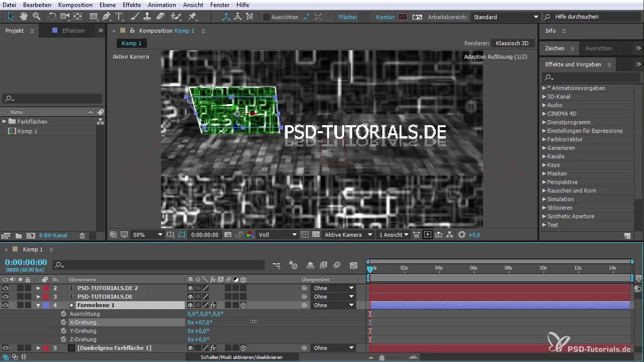
Task: Select the Hand tool
Action: tap(24, 17)
